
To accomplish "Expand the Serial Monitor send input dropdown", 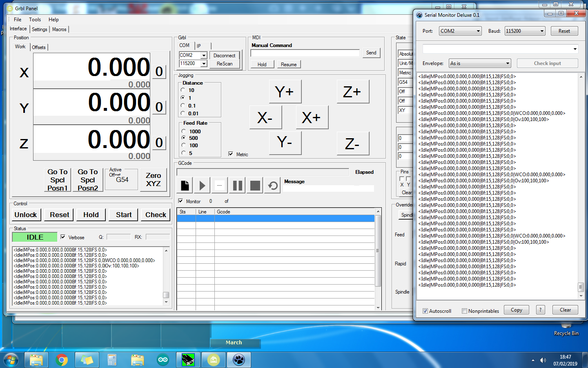I will coord(575,49).
